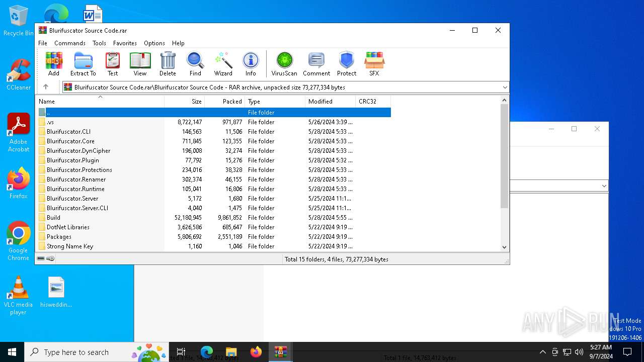
Task: Select the Build folder
Action: coord(214,218)
